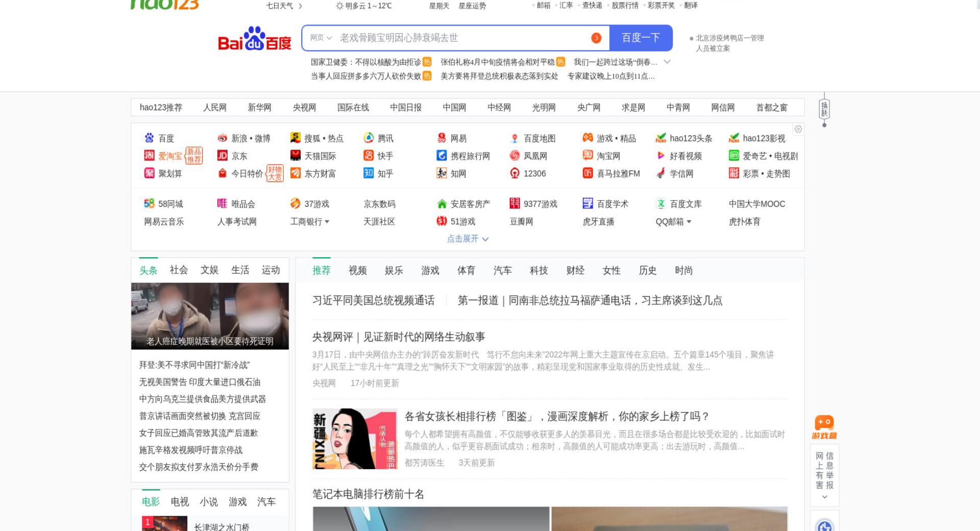
Task: Open 中国大学MOOC link
Action: click(x=757, y=204)
